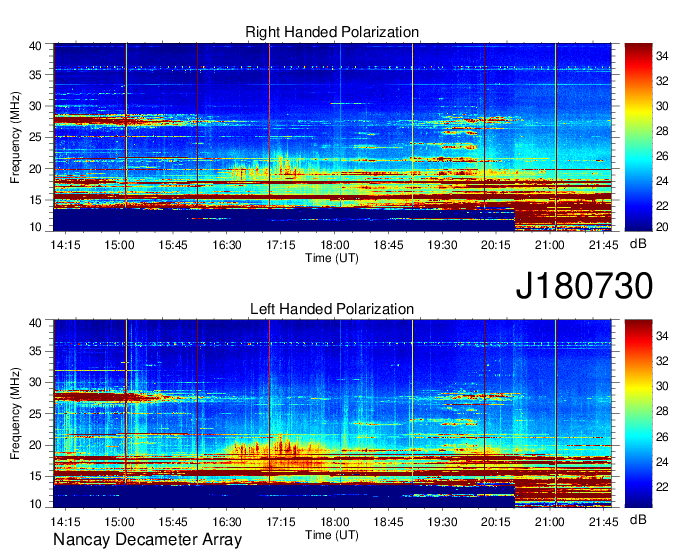Click the 21:00 tick under Right Handed plot

click(550, 245)
